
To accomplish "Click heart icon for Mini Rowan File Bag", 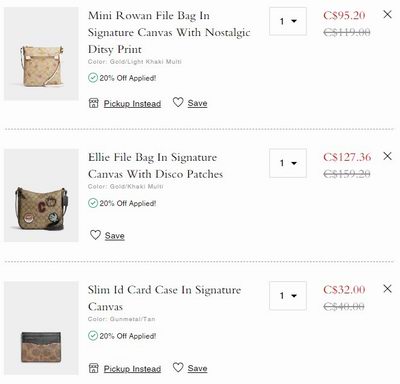I will pyautogui.click(x=178, y=102).
